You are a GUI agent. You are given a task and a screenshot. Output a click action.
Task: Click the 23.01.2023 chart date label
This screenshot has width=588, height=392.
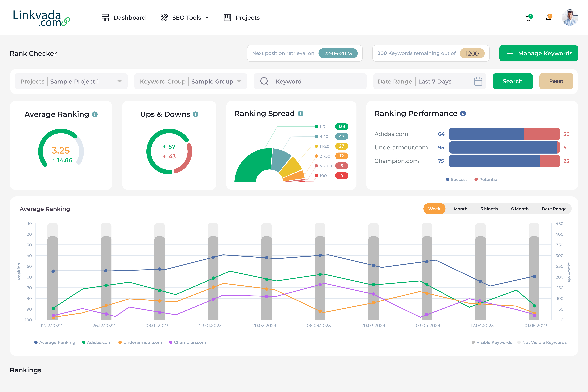(x=210, y=326)
